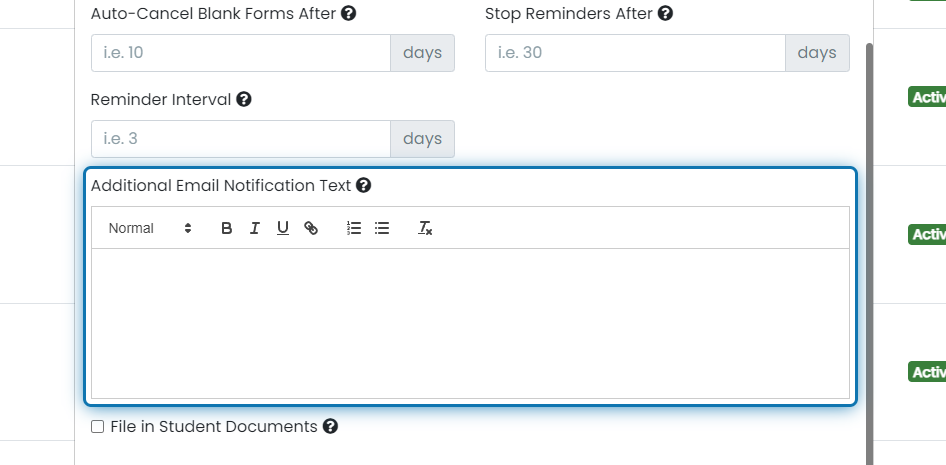Click the Auto-Cancel Blank Forms days field
This screenshot has height=465, width=946.
click(241, 53)
